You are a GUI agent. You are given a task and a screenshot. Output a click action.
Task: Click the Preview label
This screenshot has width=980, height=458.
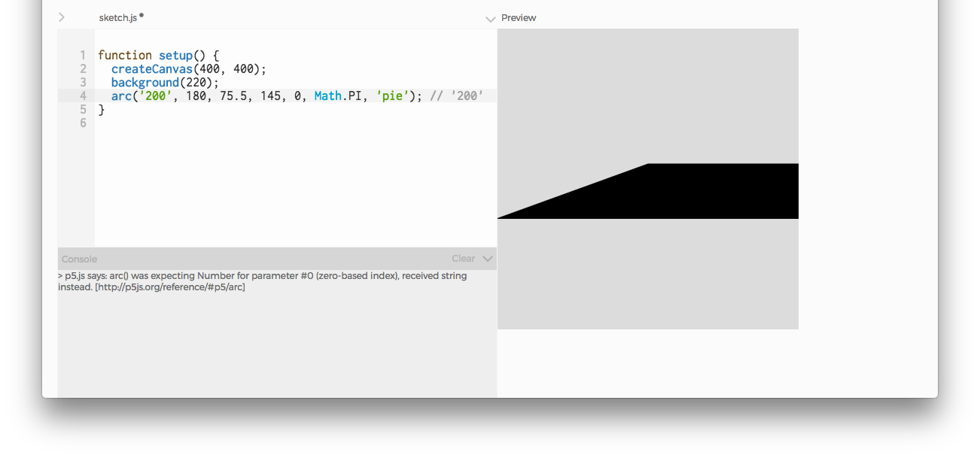point(519,17)
